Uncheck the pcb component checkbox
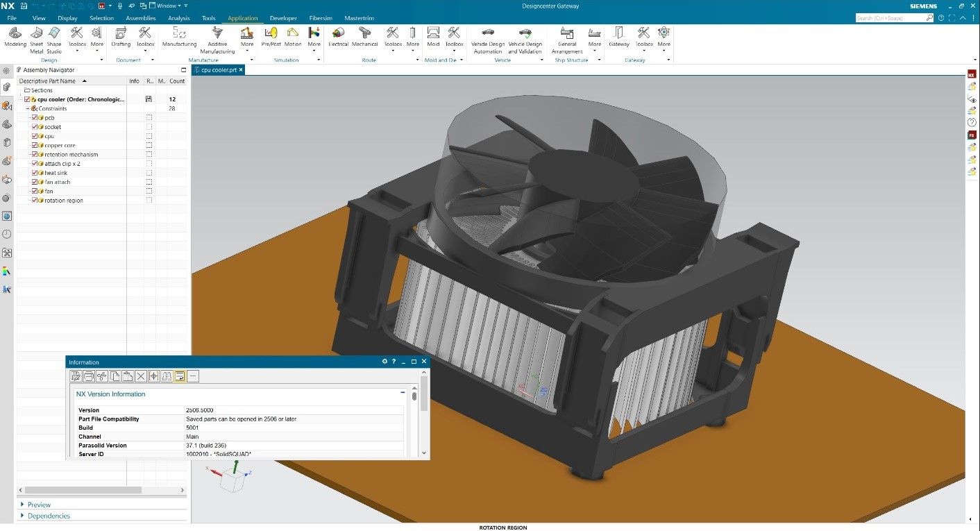 pos(34,117)
